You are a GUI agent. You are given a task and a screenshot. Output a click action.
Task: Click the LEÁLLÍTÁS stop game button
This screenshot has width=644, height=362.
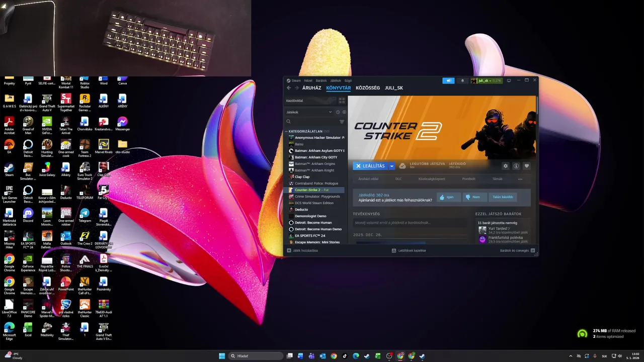370,166
